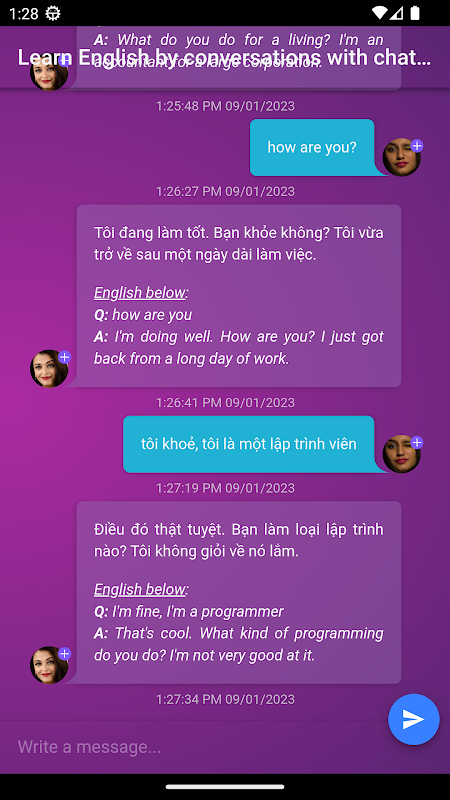This screenshot has width=450, height=800.
Task: Tap plus badge on "That's cool" reply avatar
Action: click(x=64, y=654)
